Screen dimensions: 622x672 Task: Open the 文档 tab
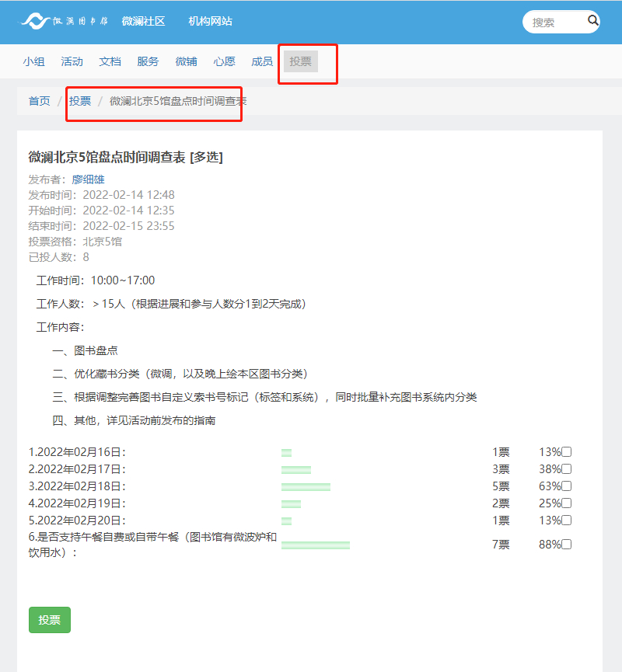tap(110, 61)
